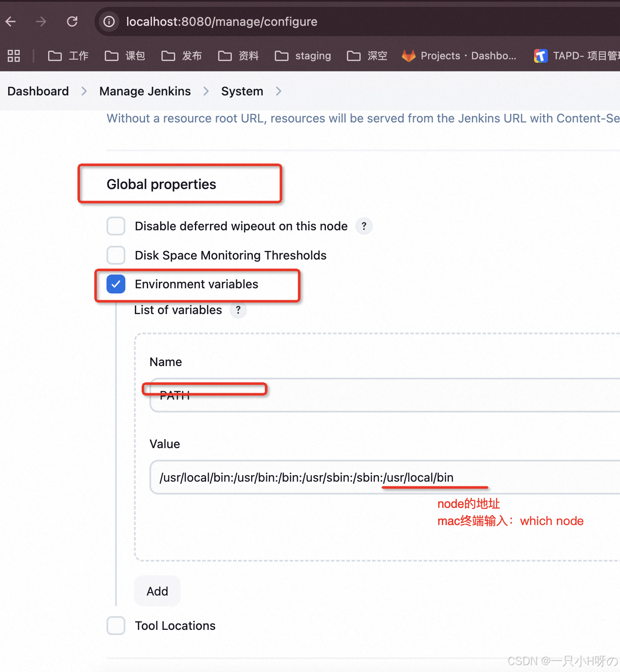The image size is (620, 672).
Task: Open the TAPD bookmark
Action: pos(577,56)
